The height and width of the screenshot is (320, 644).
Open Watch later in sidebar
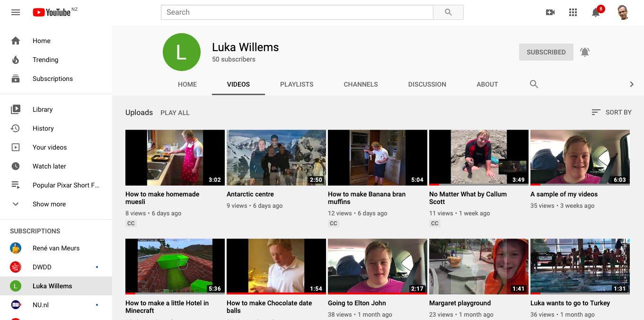56,166
